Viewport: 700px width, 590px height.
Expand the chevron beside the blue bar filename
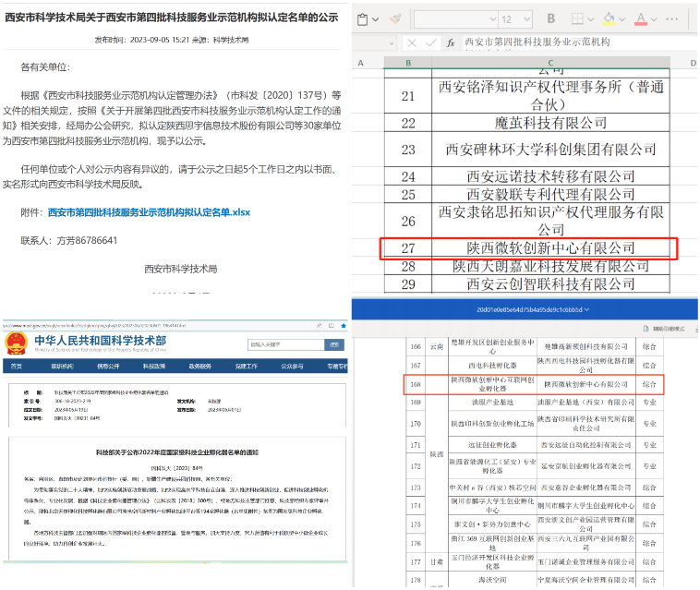pyautogui.click(x=587, y=310)
